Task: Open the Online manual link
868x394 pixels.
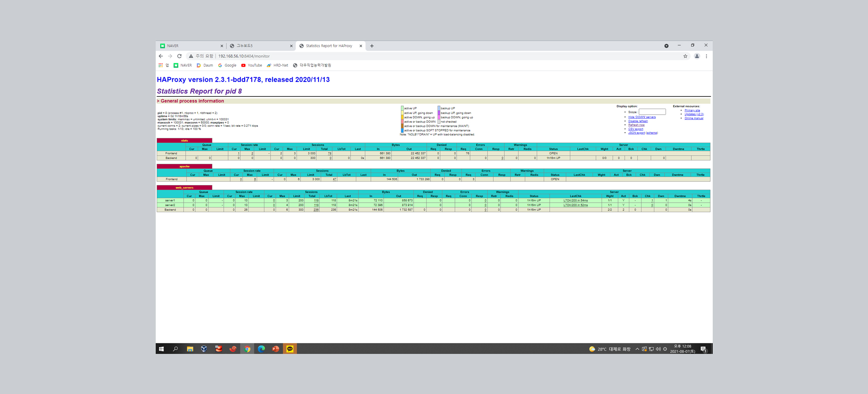Action: click(694, 118)
